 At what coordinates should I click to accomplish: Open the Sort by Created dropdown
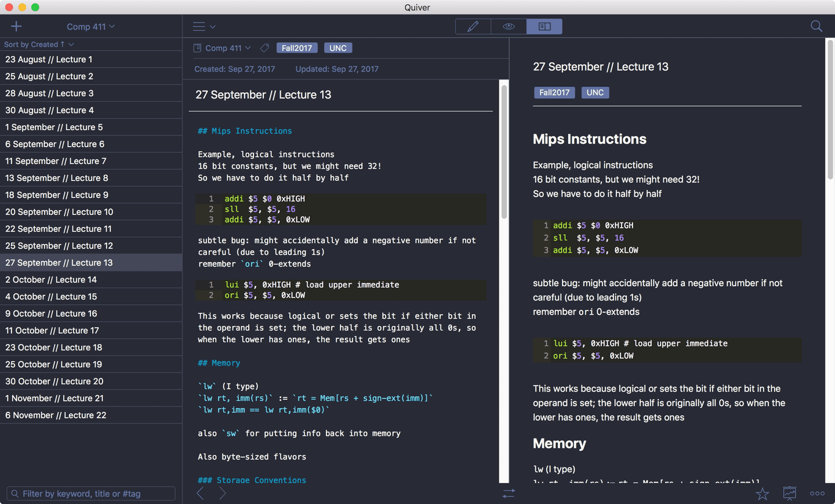pos(39,44)
